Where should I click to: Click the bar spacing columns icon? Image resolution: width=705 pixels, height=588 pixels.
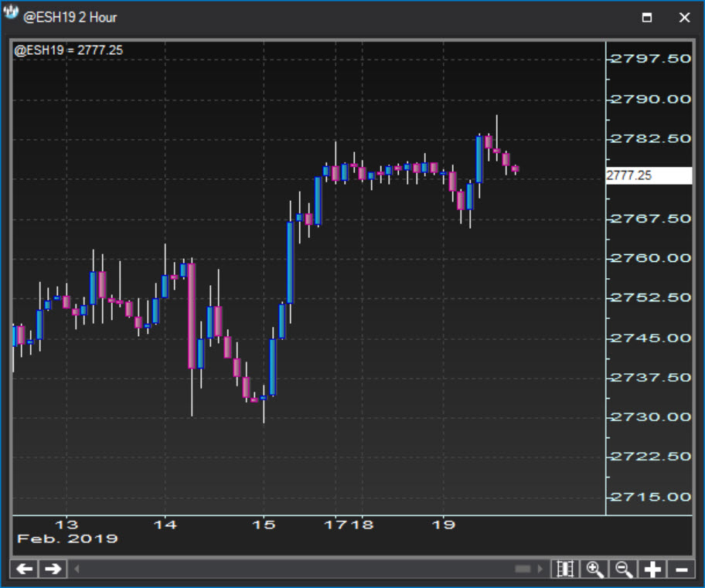tap(565, 569)
